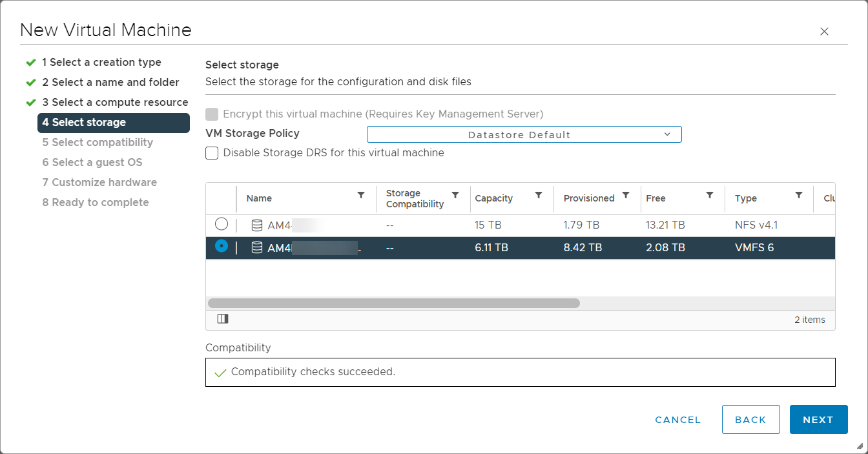Screen dimensions: 868x454
Task: Open the Storage Compatibility column filter
Action: click(455, 195)
